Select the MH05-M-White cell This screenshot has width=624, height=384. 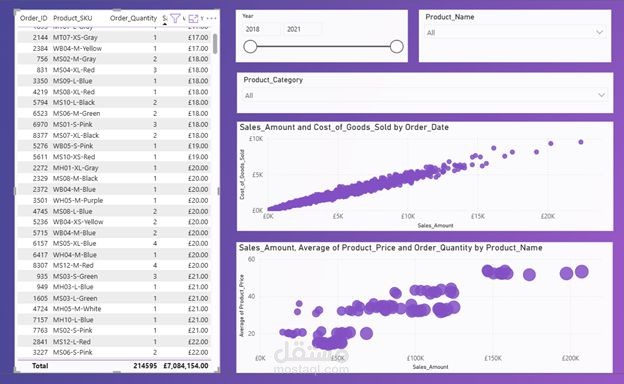click(77, 309)
